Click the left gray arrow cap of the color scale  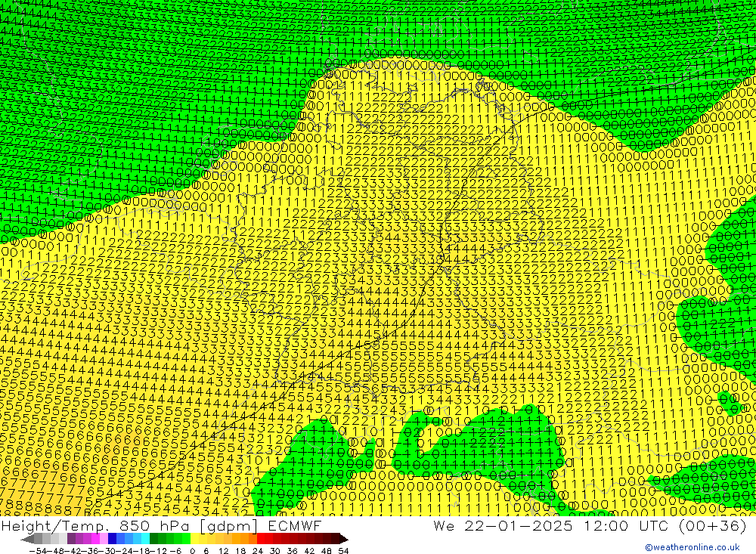[x=27, y=539]
